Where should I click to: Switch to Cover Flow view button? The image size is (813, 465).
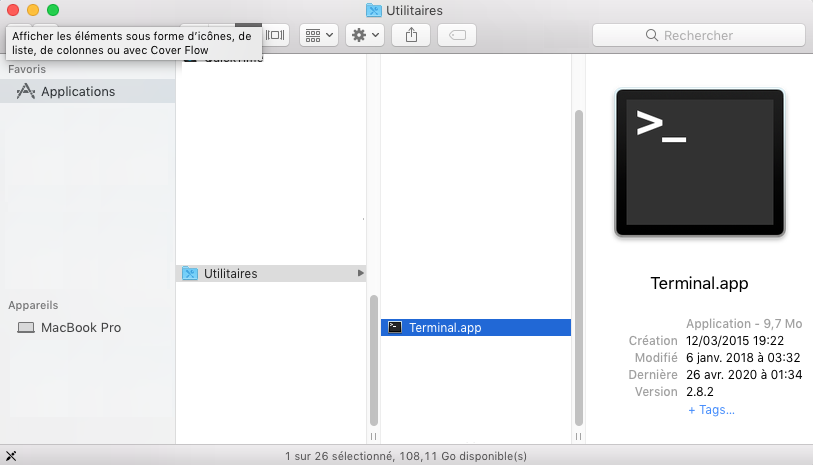tap(275, 35)
